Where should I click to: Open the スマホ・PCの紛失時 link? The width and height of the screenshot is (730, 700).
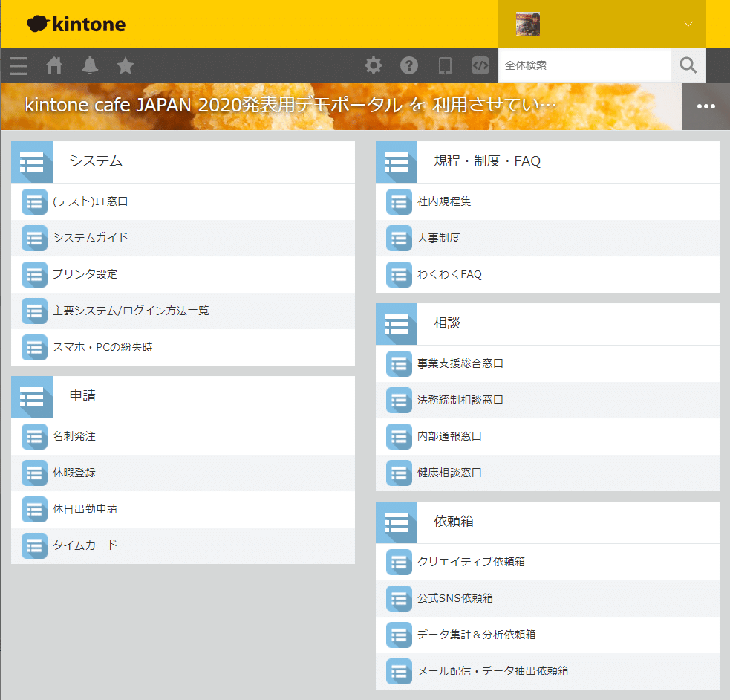[x=102, y=347]
